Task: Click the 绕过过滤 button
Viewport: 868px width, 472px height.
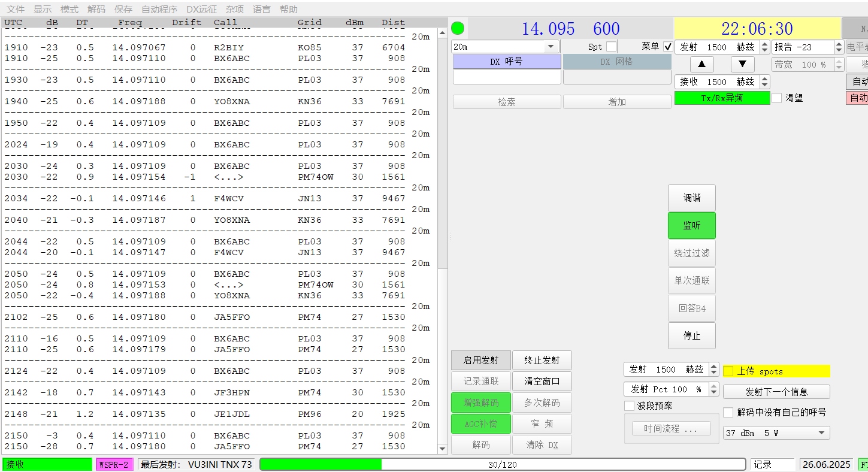Action: 692,253
